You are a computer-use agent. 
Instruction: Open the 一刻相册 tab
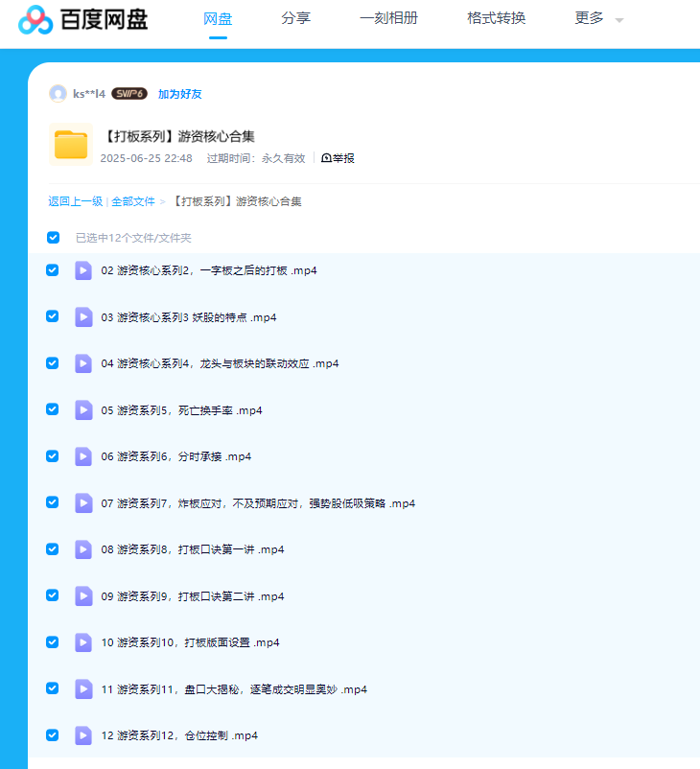[388, 18]
